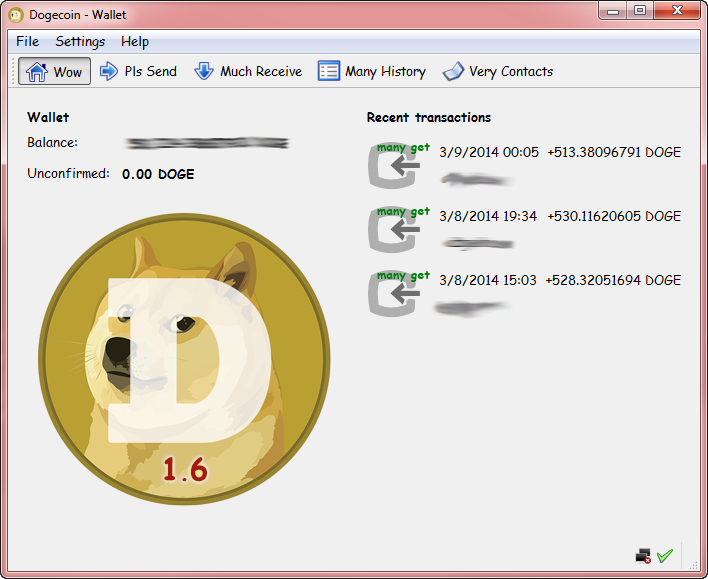708x579 pixels.
Task: Select the +513.38096791 DOGE amount
Action: coord(614,152)
